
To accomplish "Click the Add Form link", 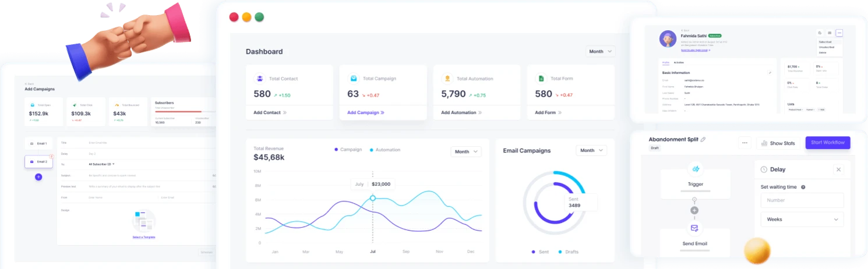I will (x=548, y=112).
